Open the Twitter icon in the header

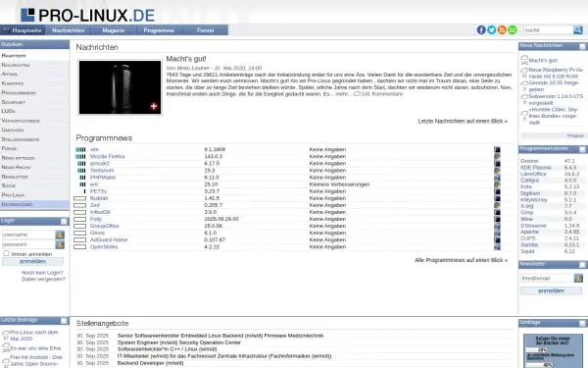coord(492,29)
